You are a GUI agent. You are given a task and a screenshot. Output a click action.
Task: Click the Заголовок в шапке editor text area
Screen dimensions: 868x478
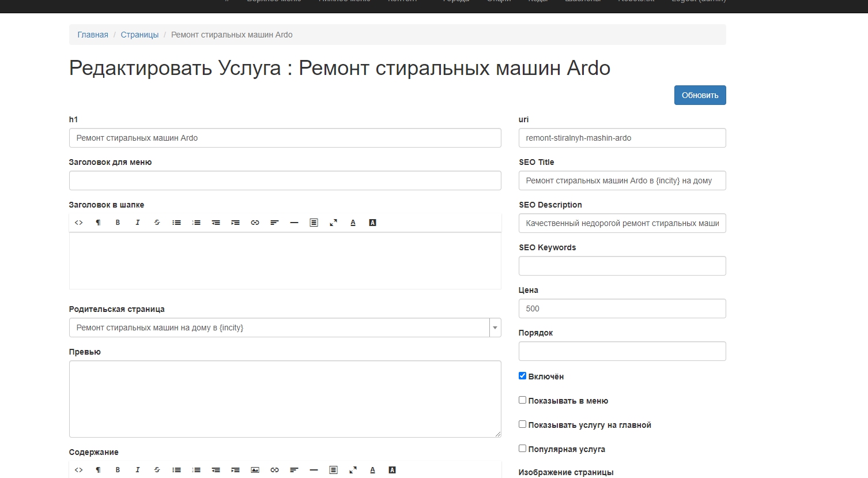click(285, 261)
